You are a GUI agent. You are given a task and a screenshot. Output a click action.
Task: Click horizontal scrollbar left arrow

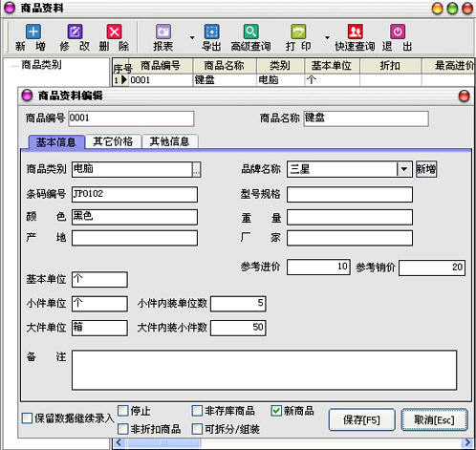pos(119,442)
